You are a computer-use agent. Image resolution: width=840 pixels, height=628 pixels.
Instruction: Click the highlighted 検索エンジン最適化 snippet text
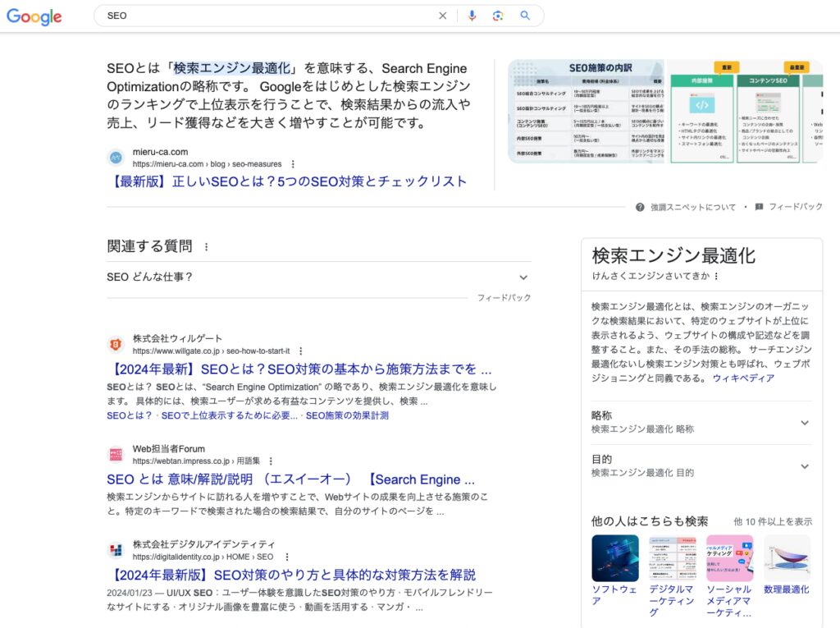[231, 68]
